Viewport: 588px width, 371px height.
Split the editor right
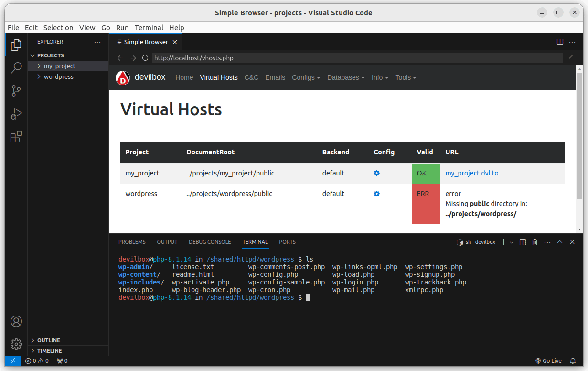tap(560, 42)
